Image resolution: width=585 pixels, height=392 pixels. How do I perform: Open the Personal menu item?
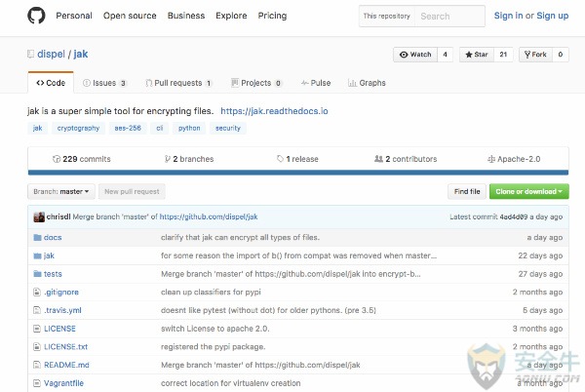coord(74,16)
